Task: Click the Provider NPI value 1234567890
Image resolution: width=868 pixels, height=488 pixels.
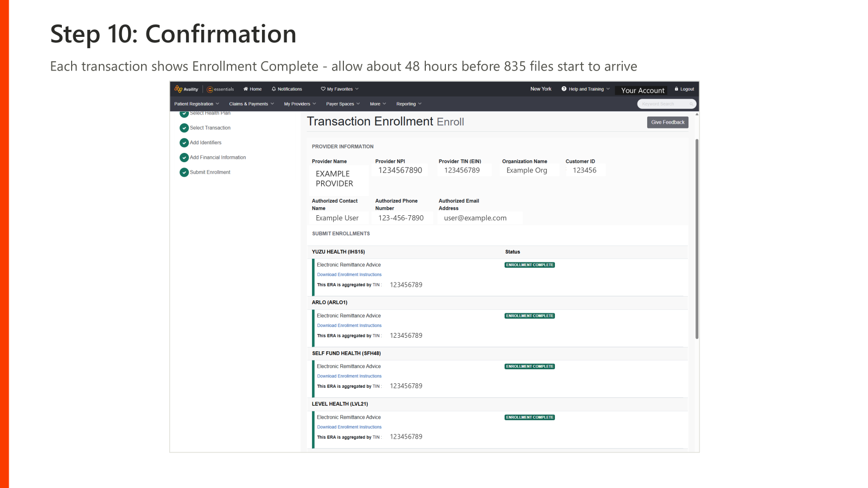Action: click(x=400, y=170)
